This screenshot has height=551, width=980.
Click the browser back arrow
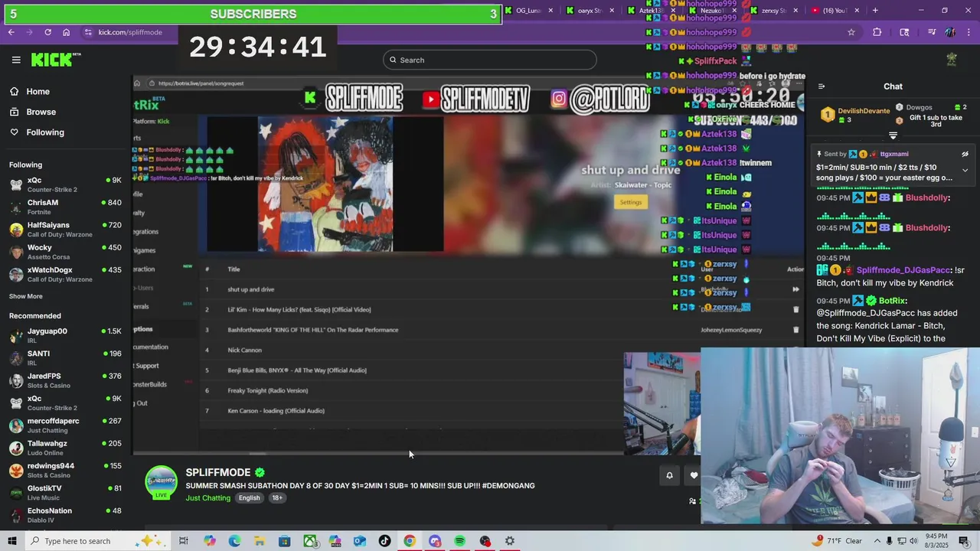(11, 32)
